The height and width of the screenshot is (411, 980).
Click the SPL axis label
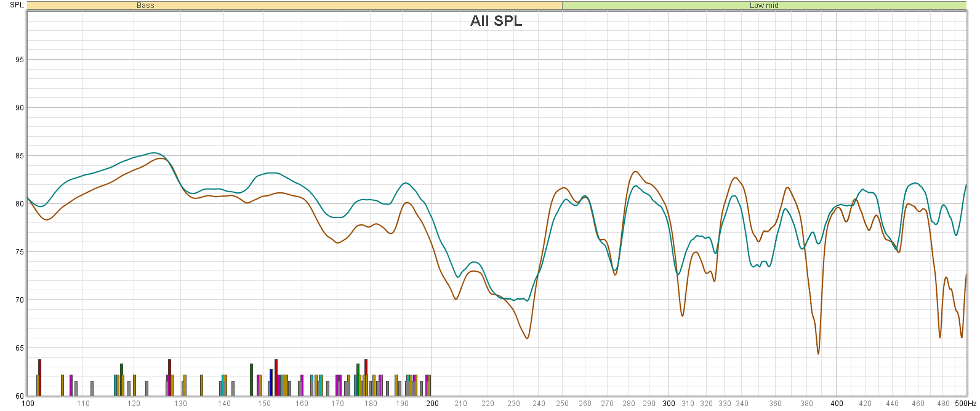[x=17, y=5]
